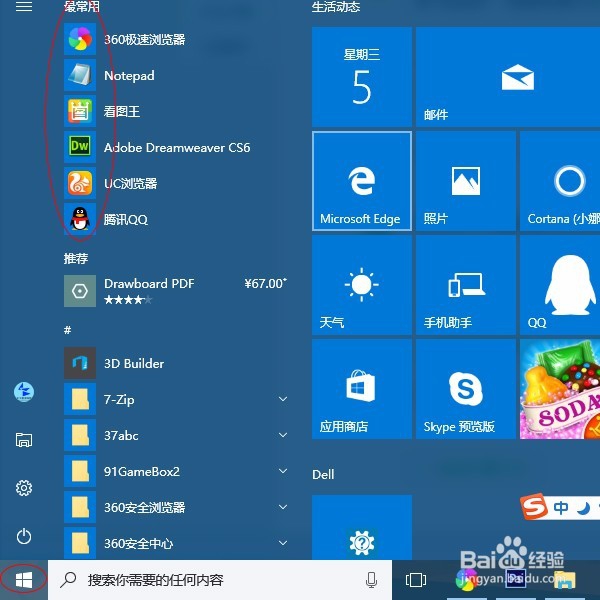
Task: Click the ¥67.00 price of Drawboard PDF
Action: point(265,284)
